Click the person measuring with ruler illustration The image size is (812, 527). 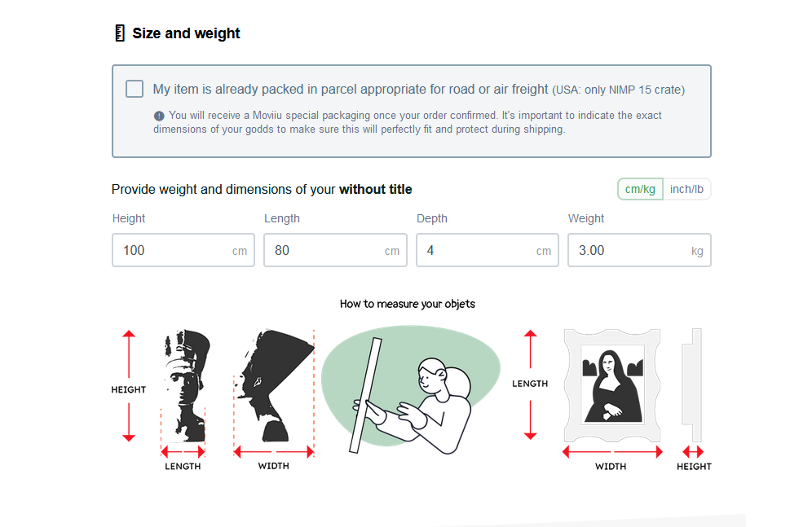410,391
